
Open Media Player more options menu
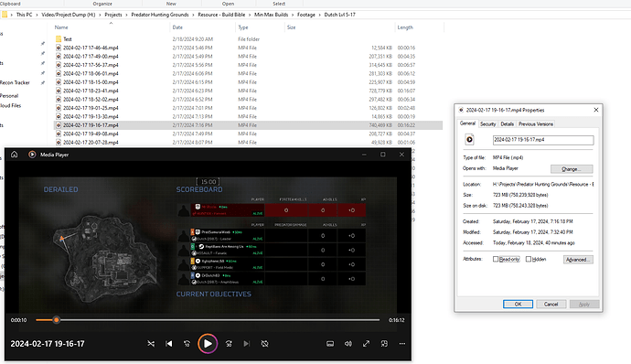tap(402, 344)
